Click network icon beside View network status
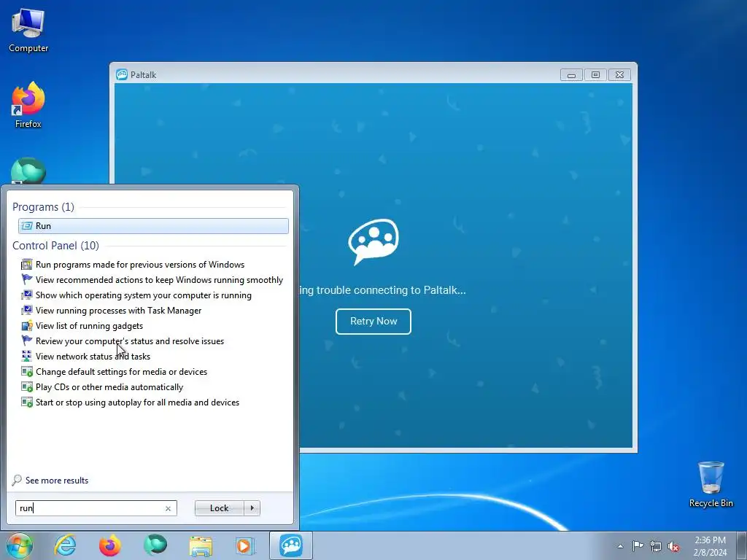Viewport: 747px width, 560px height. [27, 356]
